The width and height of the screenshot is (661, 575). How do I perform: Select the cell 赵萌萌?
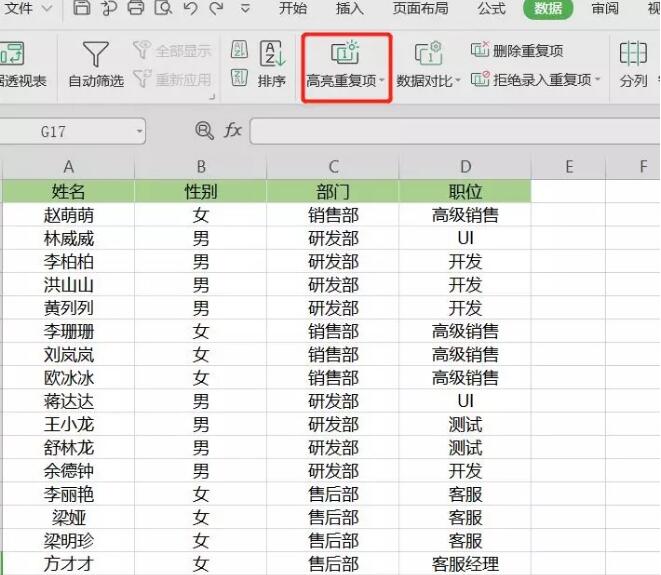pos(68,215)
